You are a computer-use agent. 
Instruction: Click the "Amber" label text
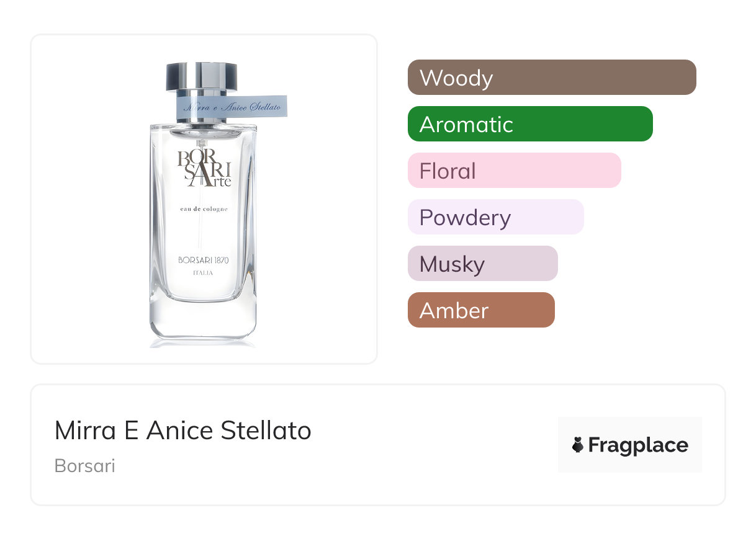[x=454, y=311]
